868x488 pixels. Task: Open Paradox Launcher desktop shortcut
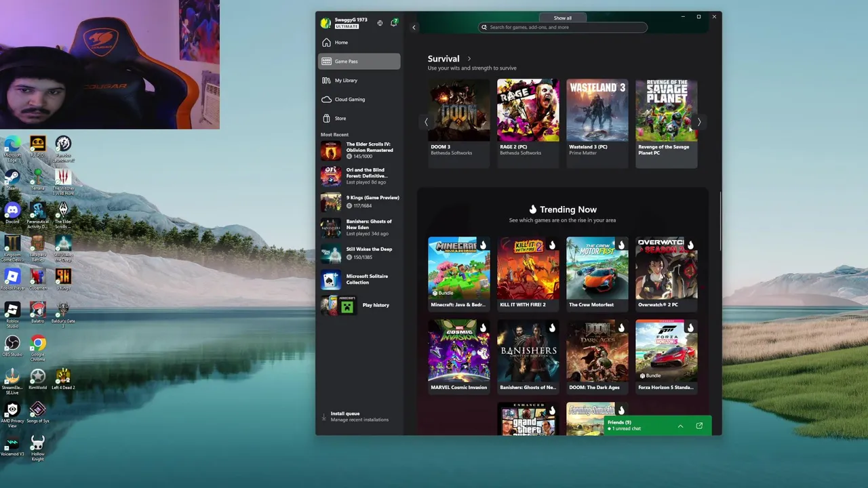(x=63, y=149)
